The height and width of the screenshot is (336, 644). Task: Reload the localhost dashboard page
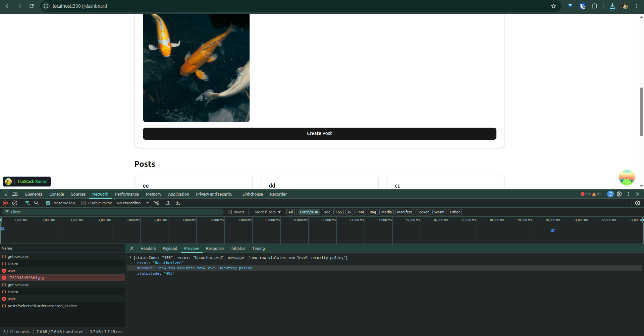point(32,6)
